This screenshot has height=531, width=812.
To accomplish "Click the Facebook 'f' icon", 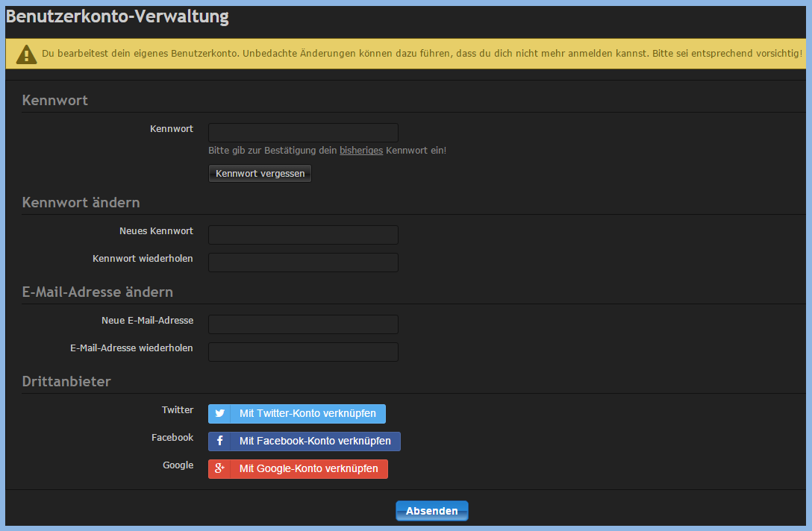I will pos(220,441).
